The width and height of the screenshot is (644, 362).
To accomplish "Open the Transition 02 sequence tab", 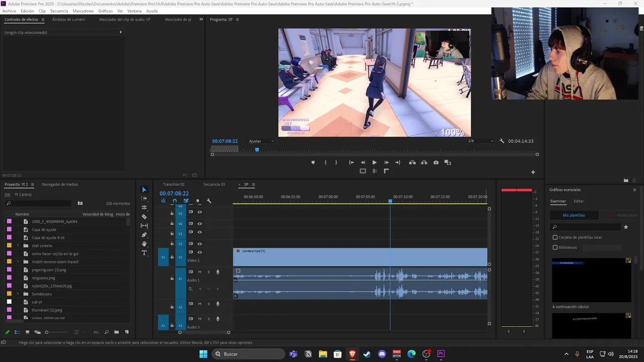I will (174, 185).
